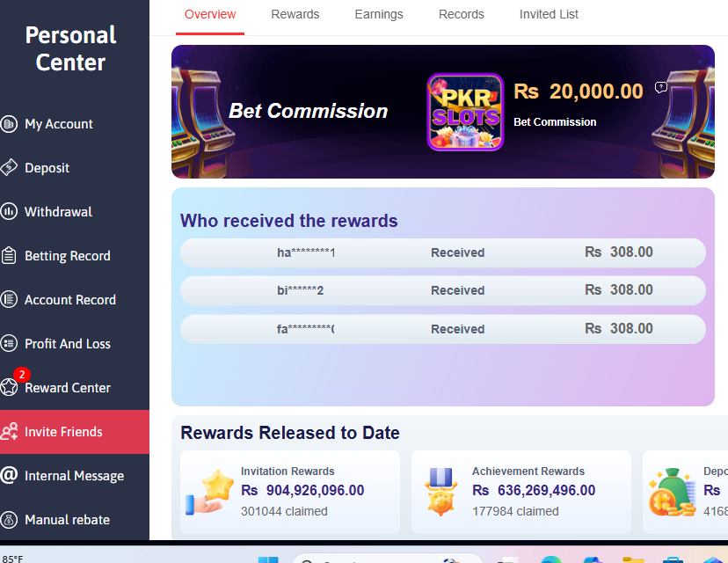
Task: Go to the Invited List tab
Action: [x=549, y=14]
